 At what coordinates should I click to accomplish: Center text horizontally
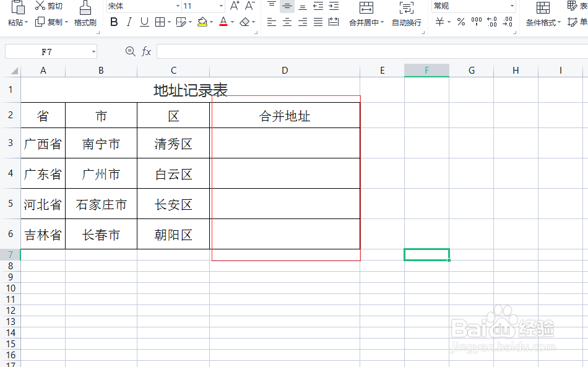(287, 22)
